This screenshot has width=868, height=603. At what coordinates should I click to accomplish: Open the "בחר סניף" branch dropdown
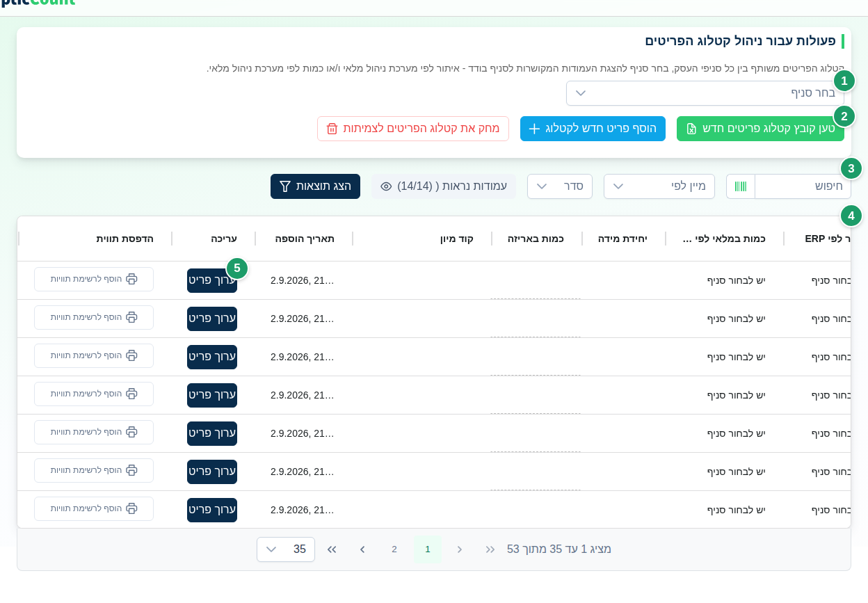point(705,93)
